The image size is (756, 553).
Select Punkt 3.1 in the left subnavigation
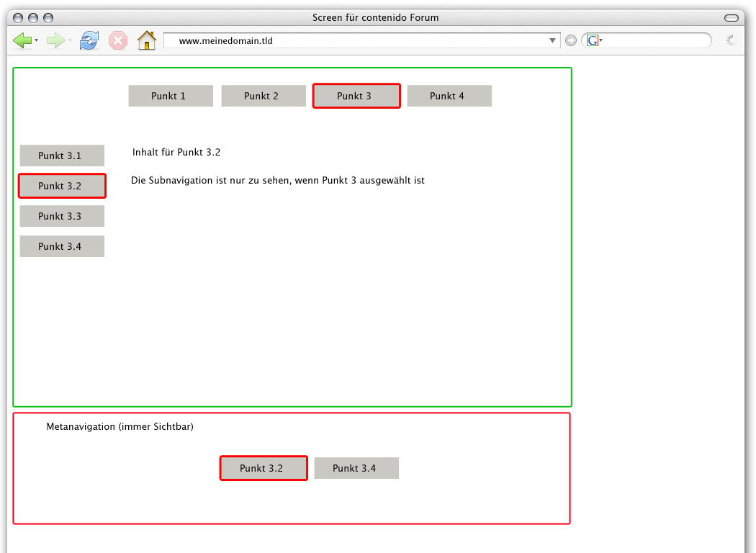[x=62, y=156]
